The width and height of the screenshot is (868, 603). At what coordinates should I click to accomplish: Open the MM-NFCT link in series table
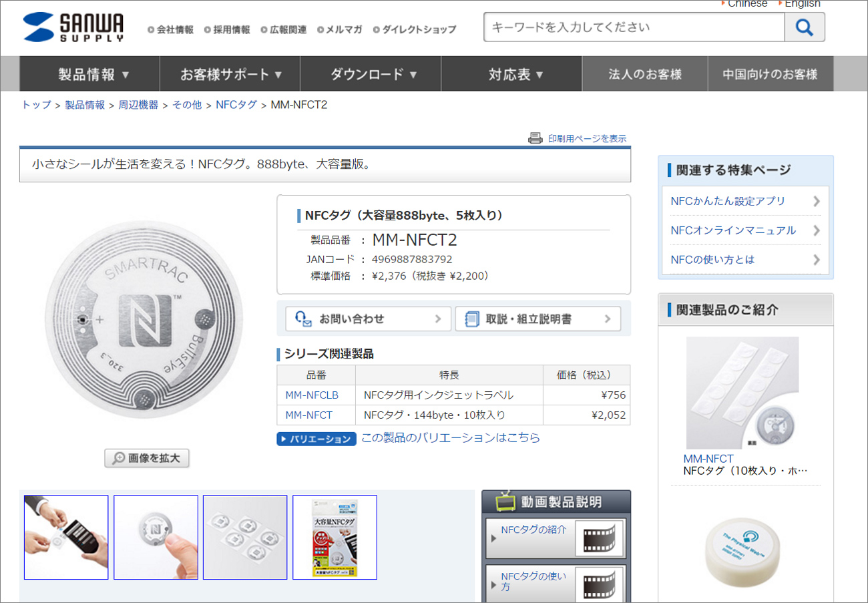click(308, 415)
